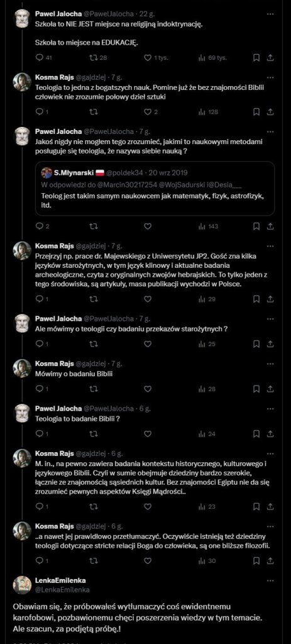
Task: Bookmark the 'Teologia to badanie Biblii?' tweet
Action: tap(256, 433)
